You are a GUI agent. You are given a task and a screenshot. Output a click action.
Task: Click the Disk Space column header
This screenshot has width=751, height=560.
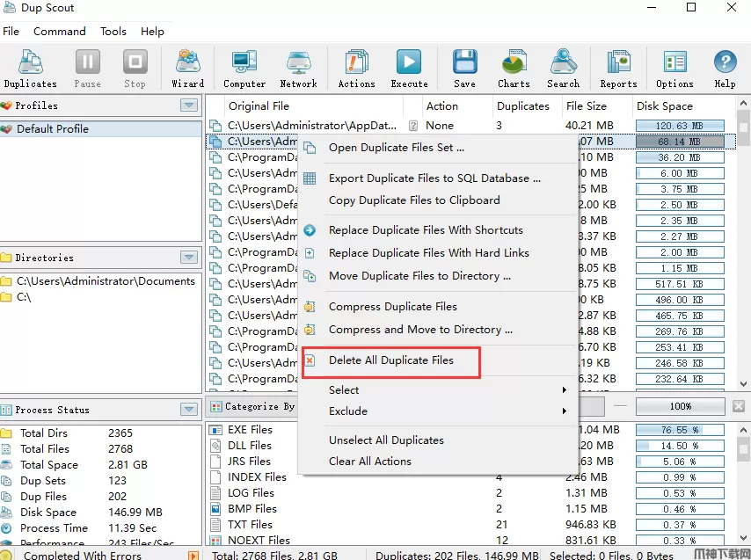665,106
